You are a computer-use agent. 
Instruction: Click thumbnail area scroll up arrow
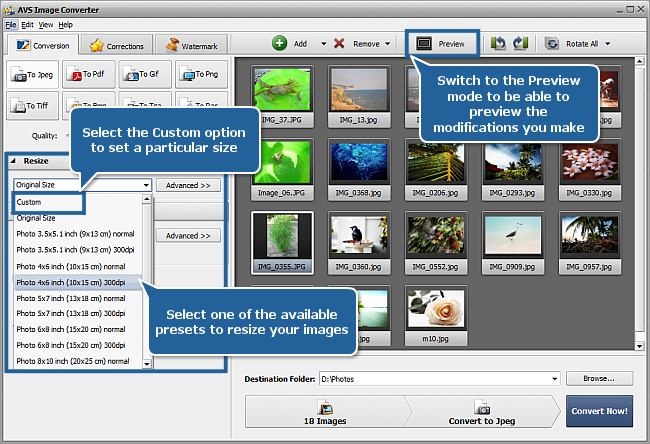640,61
